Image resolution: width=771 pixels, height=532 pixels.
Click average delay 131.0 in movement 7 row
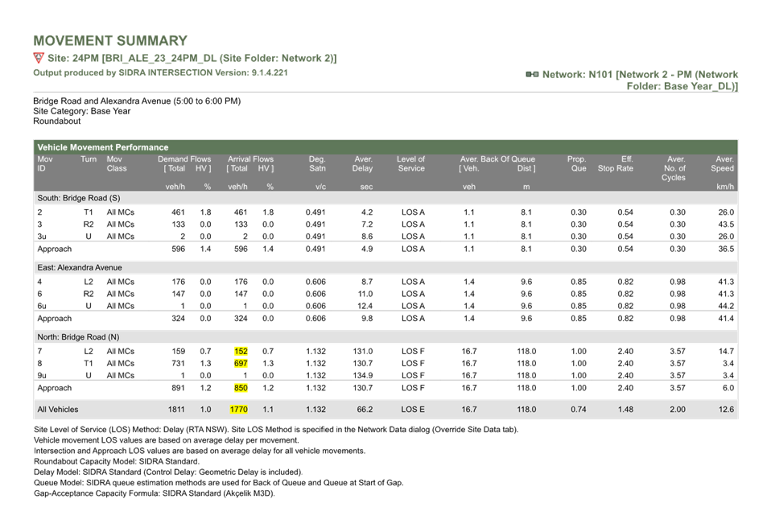(363, 352)
